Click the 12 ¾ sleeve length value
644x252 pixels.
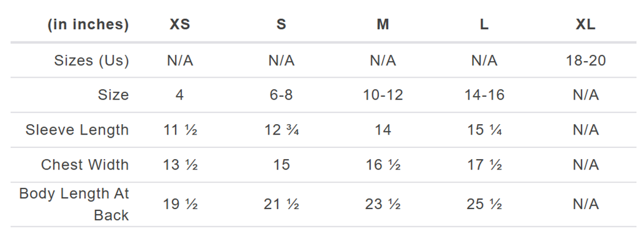click(281, 130)
